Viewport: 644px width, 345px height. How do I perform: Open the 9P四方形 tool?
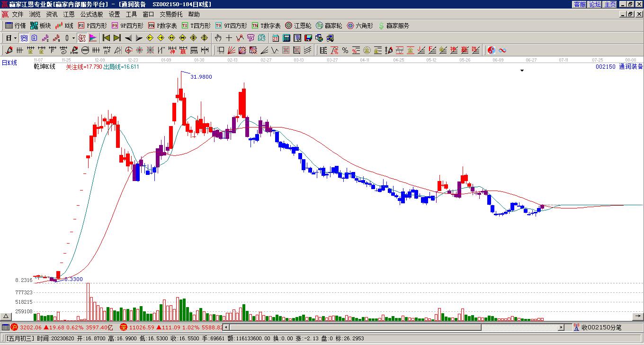coord(127,26)
